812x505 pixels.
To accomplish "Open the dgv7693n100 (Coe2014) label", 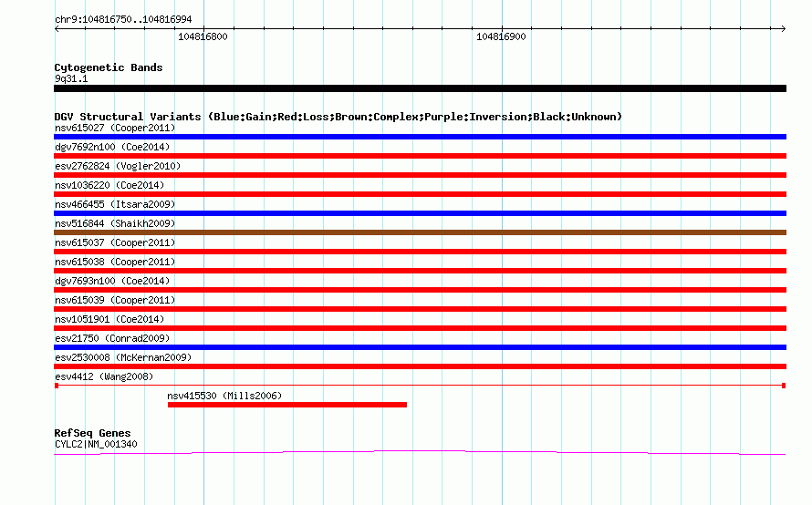I will click(112, 281).
